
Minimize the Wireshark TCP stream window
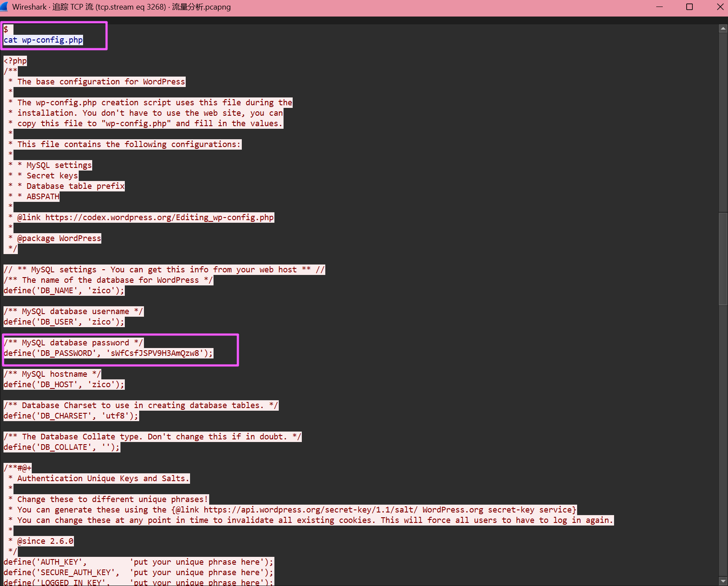tap(659, 7)
